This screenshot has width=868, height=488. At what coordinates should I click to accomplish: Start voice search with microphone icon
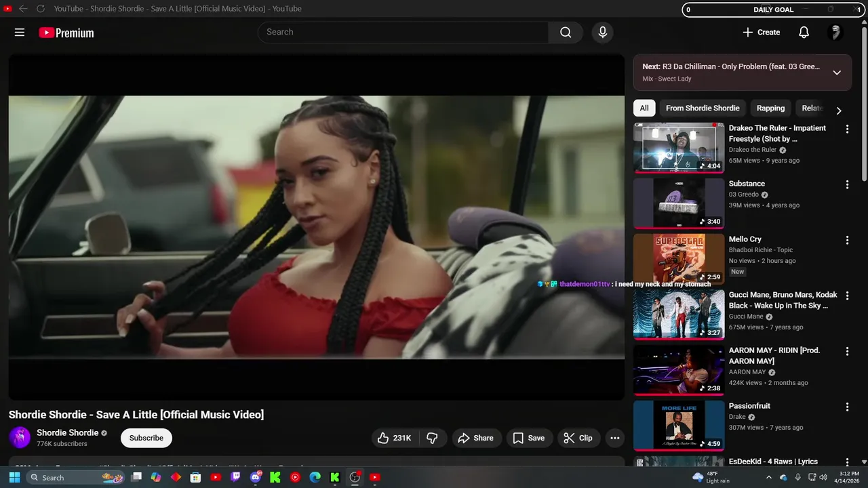[602, 33]
